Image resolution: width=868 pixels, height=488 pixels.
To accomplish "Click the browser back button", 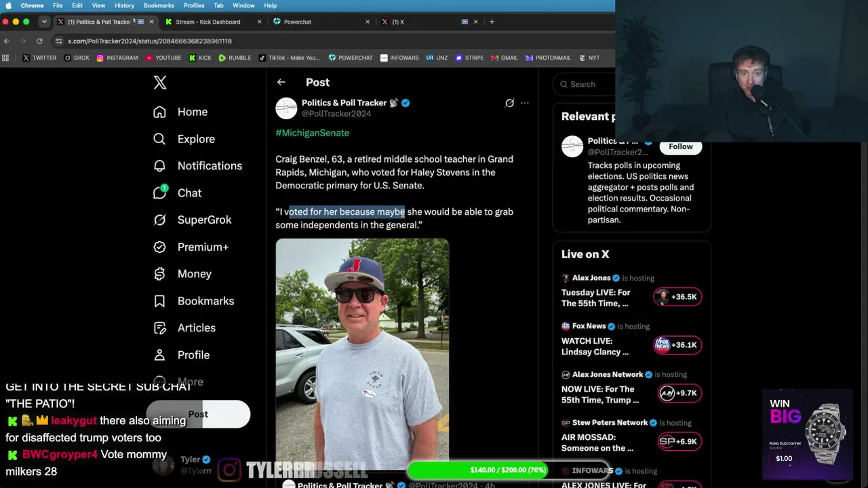I will click(7, 41).
